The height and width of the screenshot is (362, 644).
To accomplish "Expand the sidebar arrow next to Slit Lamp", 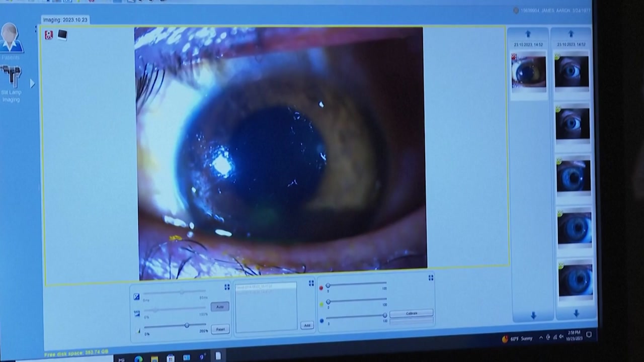I will (x=32, y=83).
